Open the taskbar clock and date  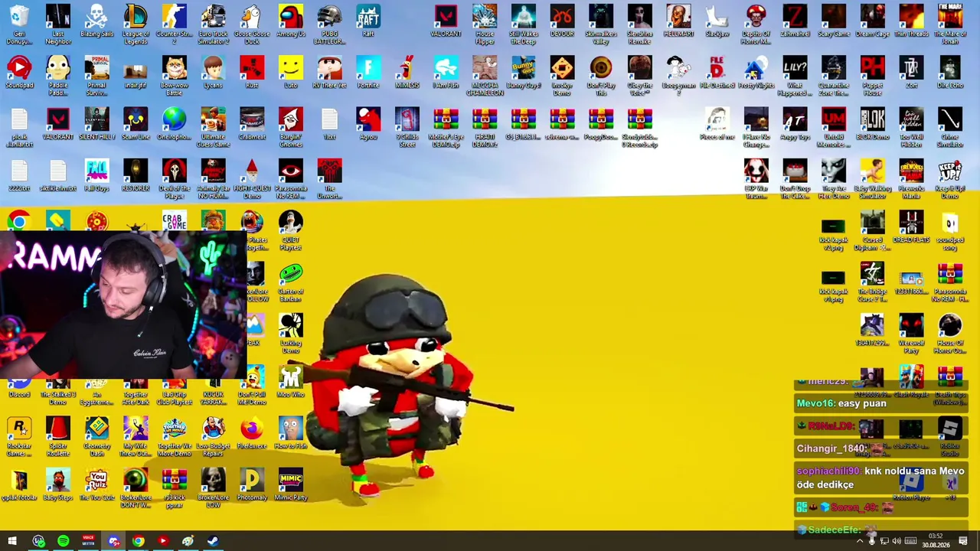point(936,541)
